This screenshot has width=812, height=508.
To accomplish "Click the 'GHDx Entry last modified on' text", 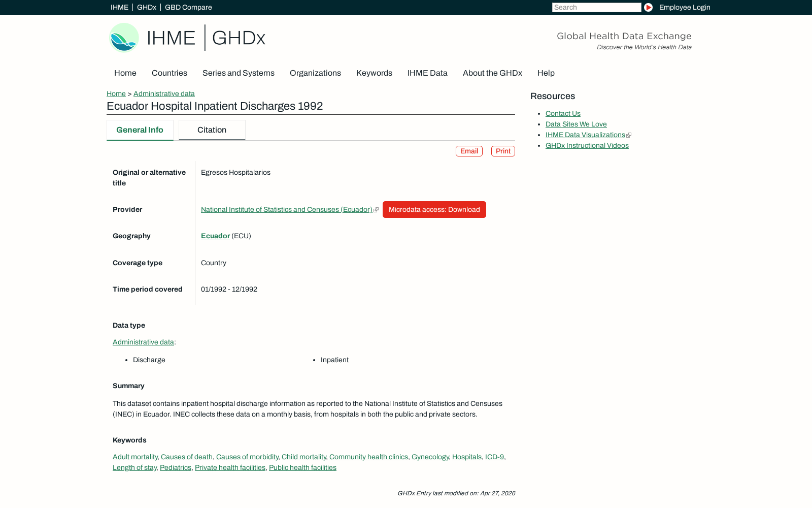I will click(x=456, y=493).
